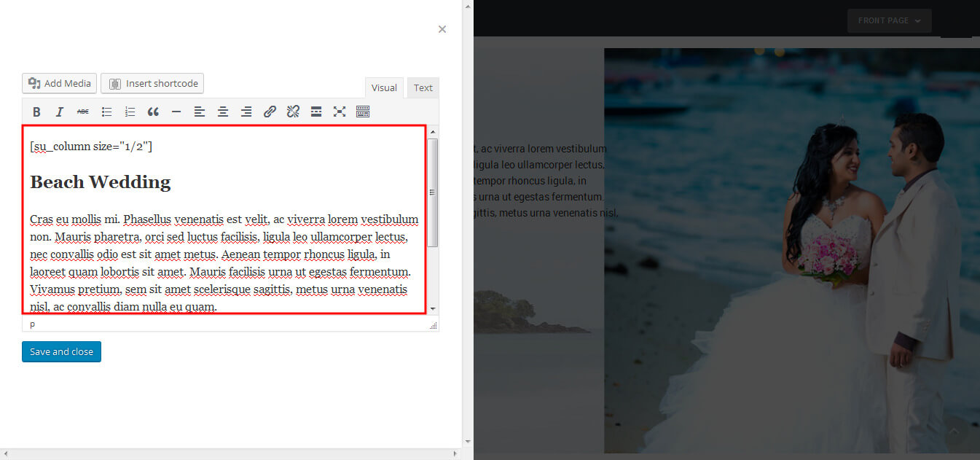Open the FRONT PAGE dropdown
Image resolution: width=980 pixels, height=460 pixels.
coord(889,20)
